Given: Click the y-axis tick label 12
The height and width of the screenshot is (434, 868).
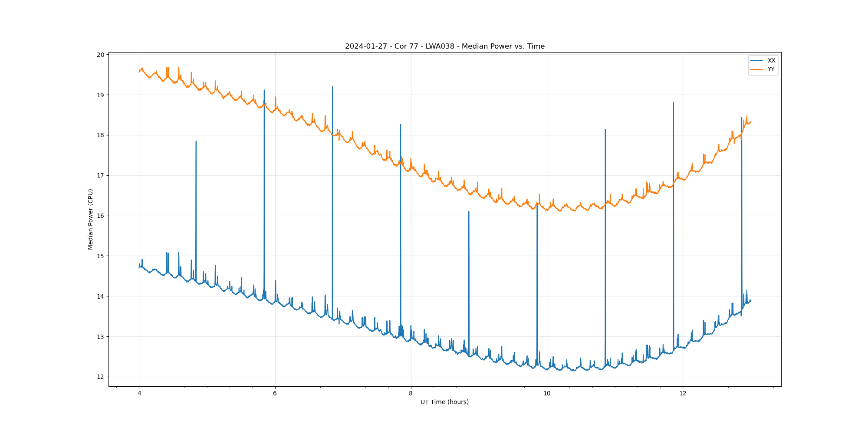Looking at the screenshot, I should pos(101,377).
